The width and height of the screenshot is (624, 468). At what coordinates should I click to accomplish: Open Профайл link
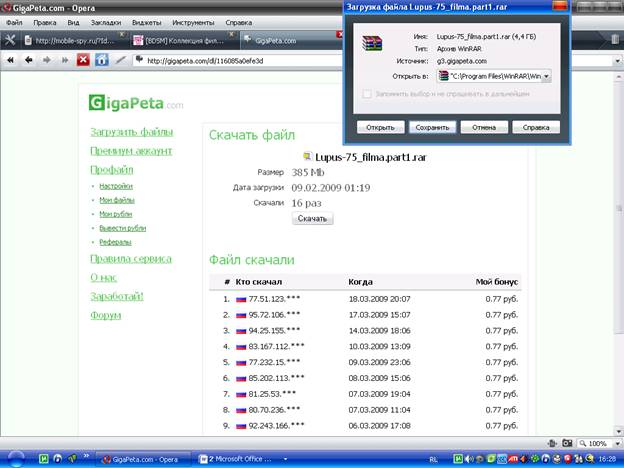(112, 170)
